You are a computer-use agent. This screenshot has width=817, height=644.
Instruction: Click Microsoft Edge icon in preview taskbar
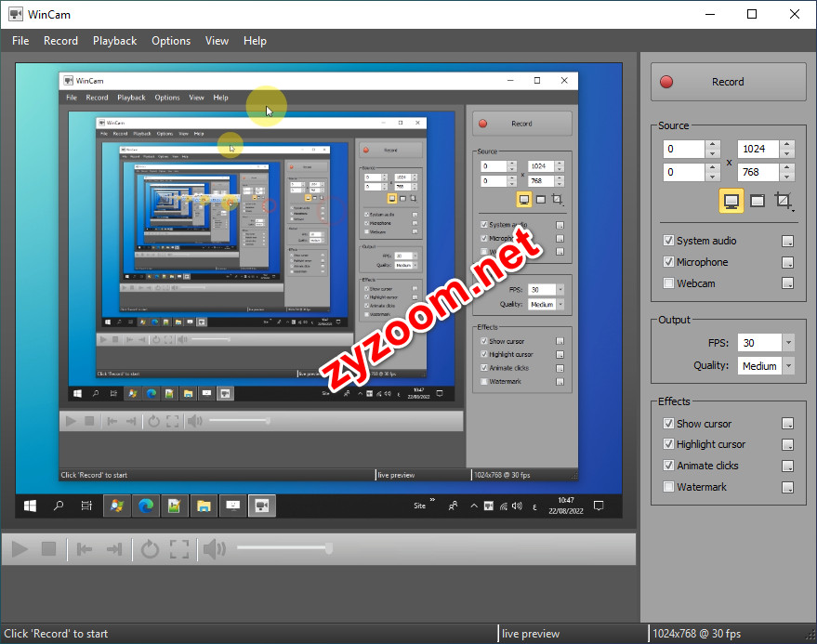[x=146, y=506]
